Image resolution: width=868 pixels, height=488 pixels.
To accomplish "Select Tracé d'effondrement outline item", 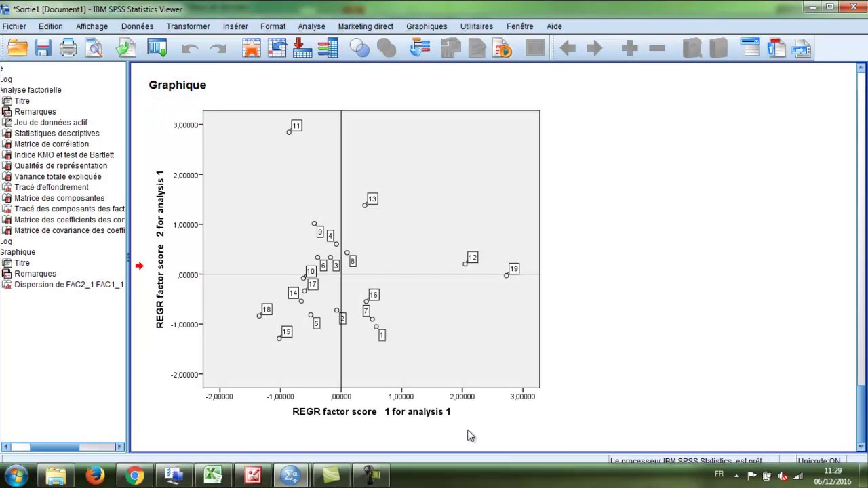I will pyautogui.click(x=52, y=188).
